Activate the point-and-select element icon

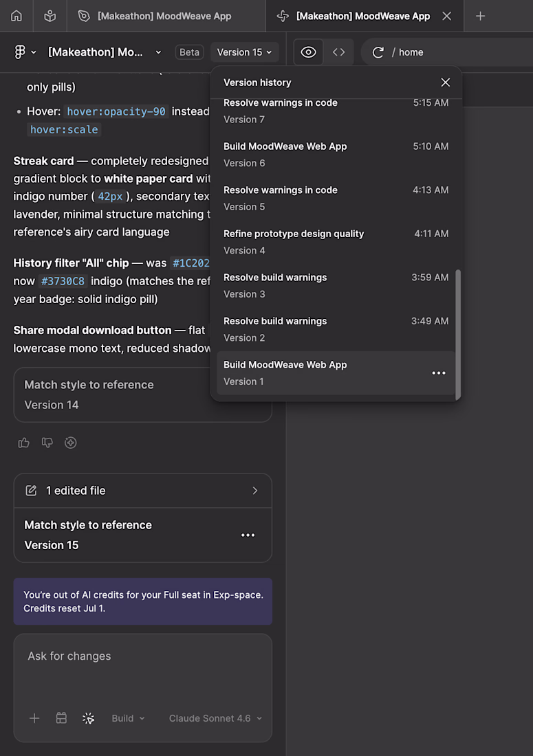88,718
